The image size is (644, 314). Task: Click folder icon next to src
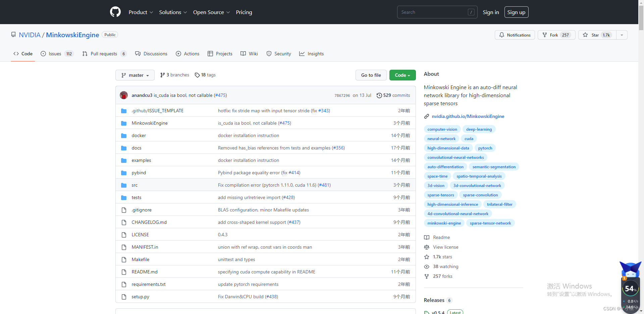pos(124,185)
